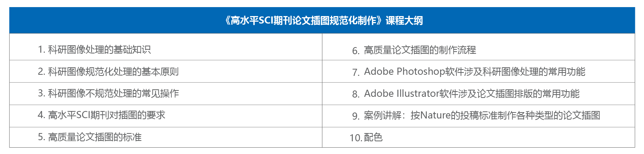Screen dimensions: 644x154
Task: Click the text SCI in row 4
Action: (85, 115)
